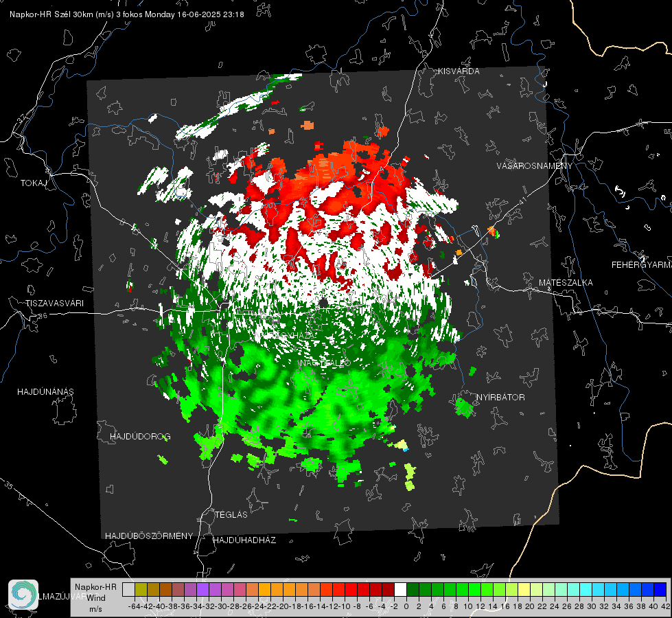Select the dark blue rightmost legend swatch

660,589
